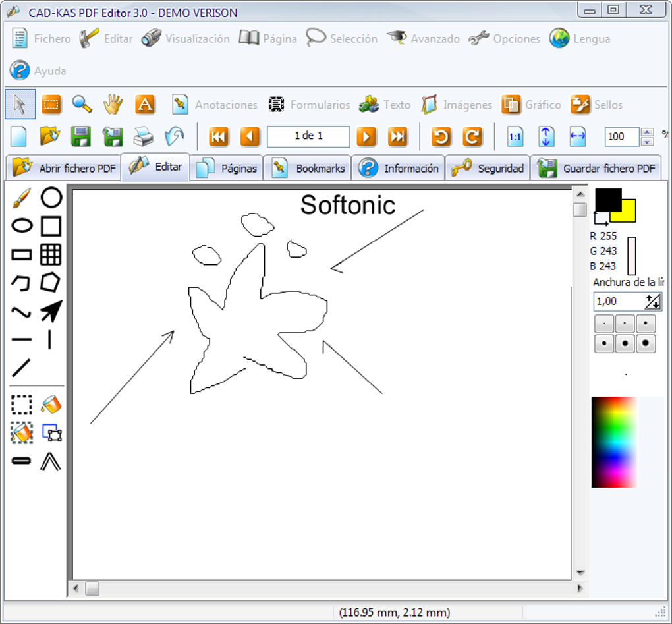Select the horizontal line tool
Image resolution: width=672 pixels, height=624 pixels.
[x=22, y=339]
